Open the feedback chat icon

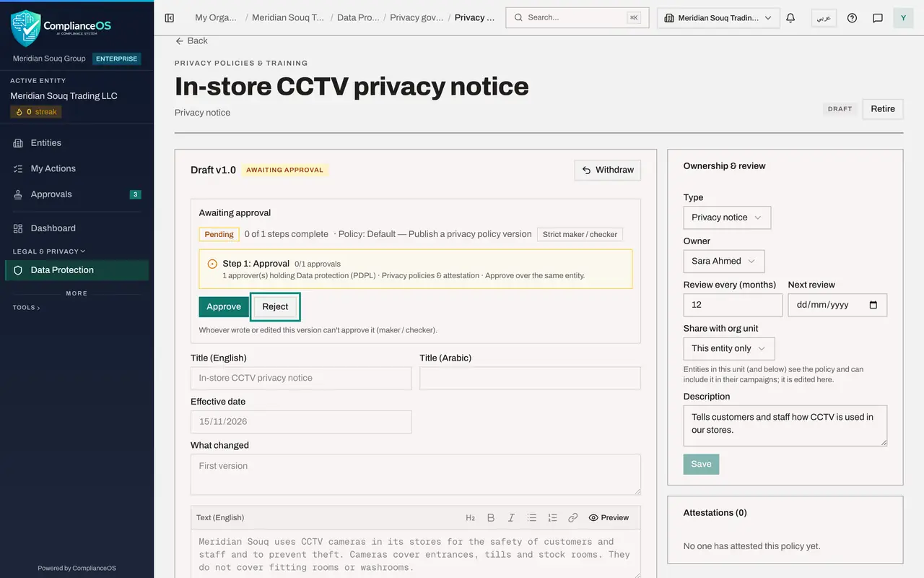[x=878, y=18]
